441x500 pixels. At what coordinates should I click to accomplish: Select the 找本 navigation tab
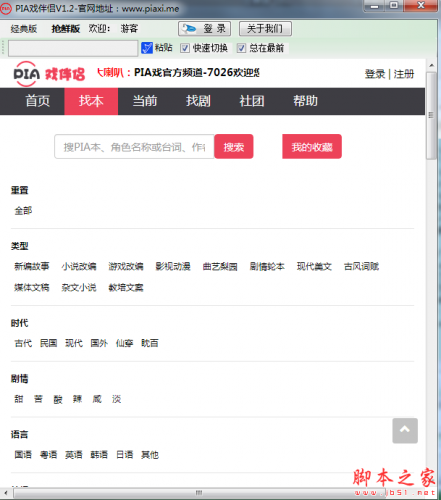[91, 101]
